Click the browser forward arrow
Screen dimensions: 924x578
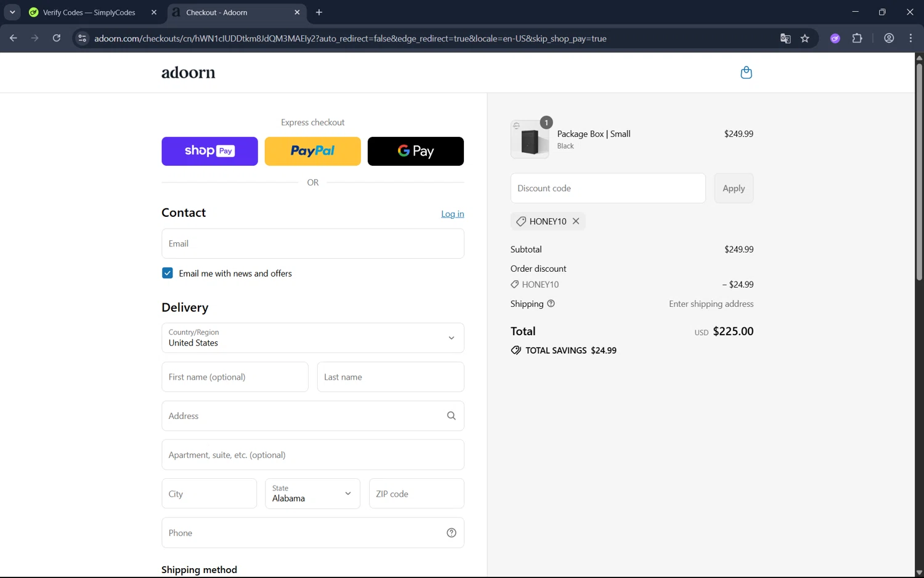coord(35,38)
